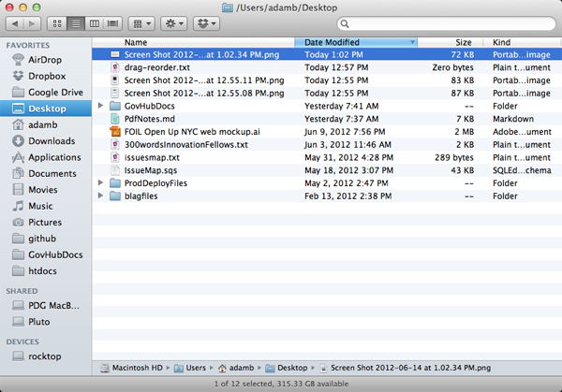Sort by the Name column header

pyautogui.click(x=193, y=42)
